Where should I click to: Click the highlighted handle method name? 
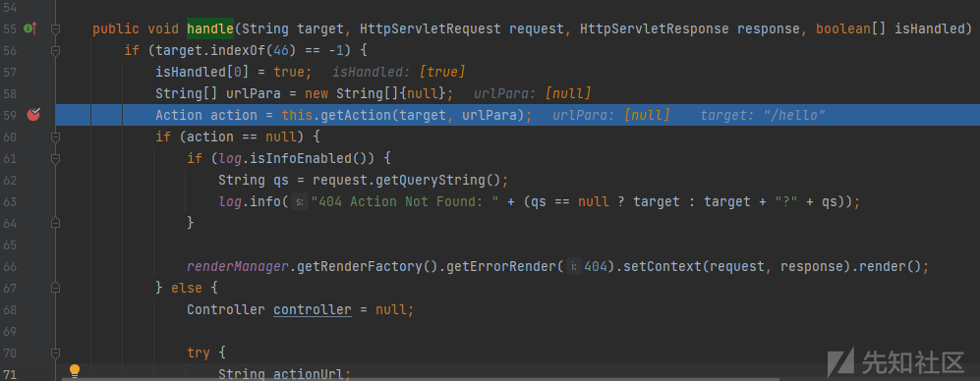click(x=210, y=28)
